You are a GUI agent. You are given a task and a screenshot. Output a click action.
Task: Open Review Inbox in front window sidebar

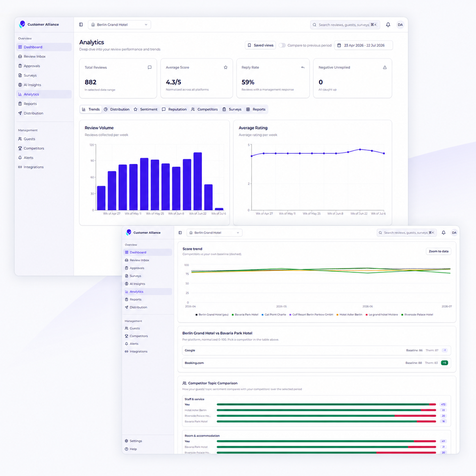(x=148, y=260)
